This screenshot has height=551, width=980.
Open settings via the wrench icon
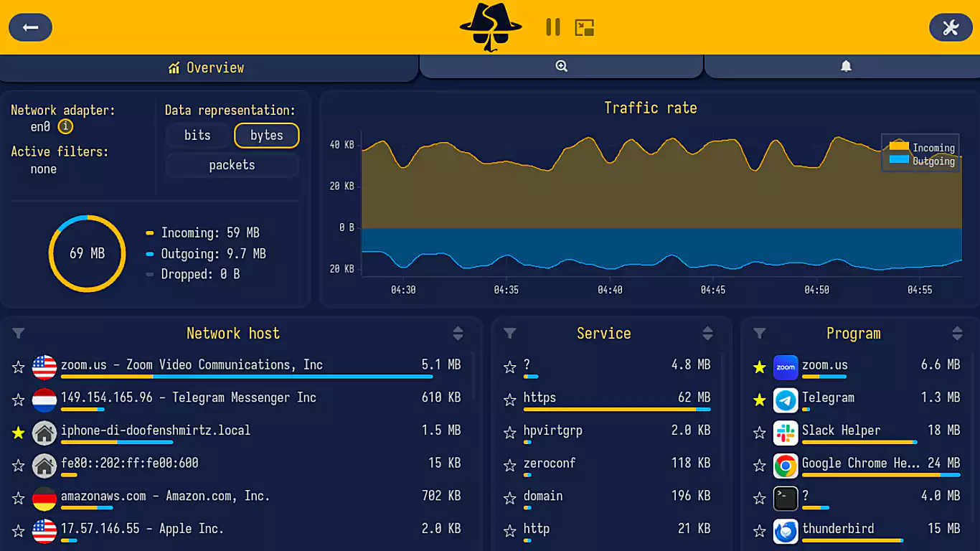[x=950, y=27]
